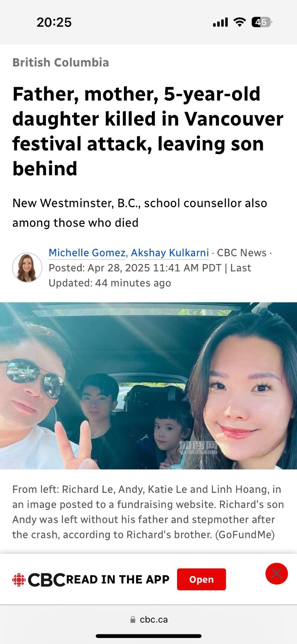Tap the 20:25 clock in status bar
This screenshot has width=297, height=644.
(54, 22)
